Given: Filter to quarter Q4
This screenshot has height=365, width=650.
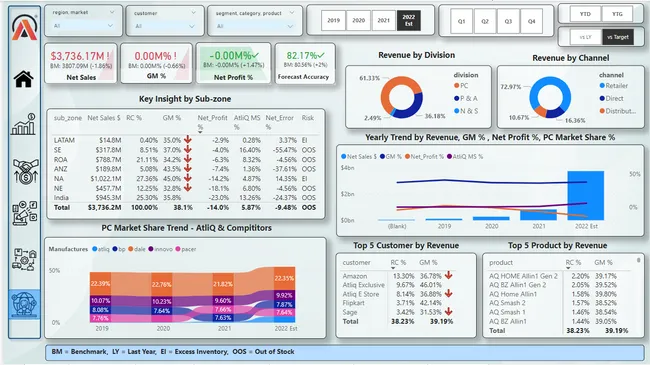Looking at the screenshot, I should click(x=531, y=21).
